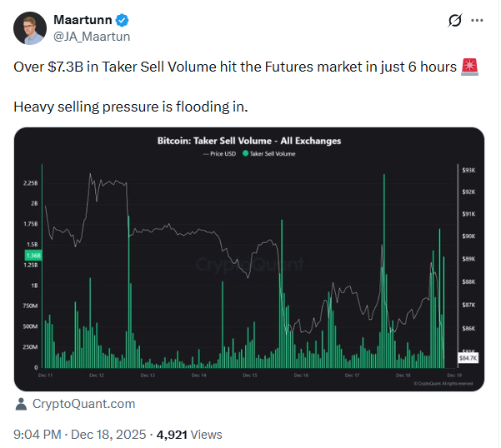501x448 pixels.
Task: Click the person icon beside CryptoQuant.com
Action: tap(22, 404)
